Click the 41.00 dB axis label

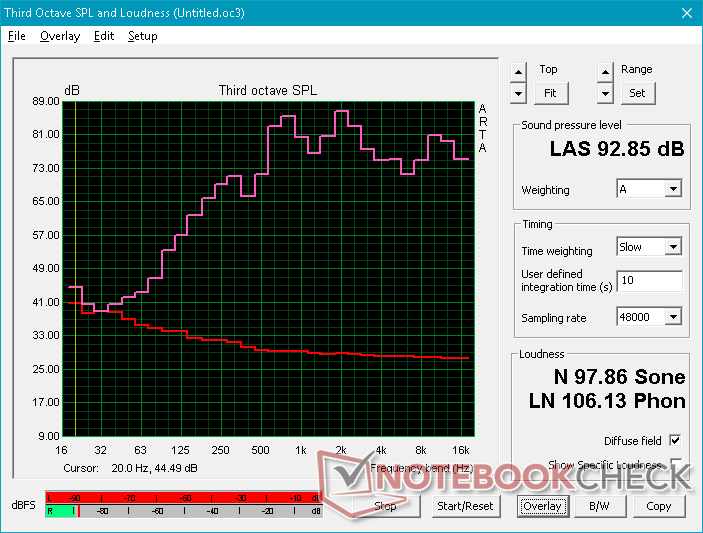(46, 302)
